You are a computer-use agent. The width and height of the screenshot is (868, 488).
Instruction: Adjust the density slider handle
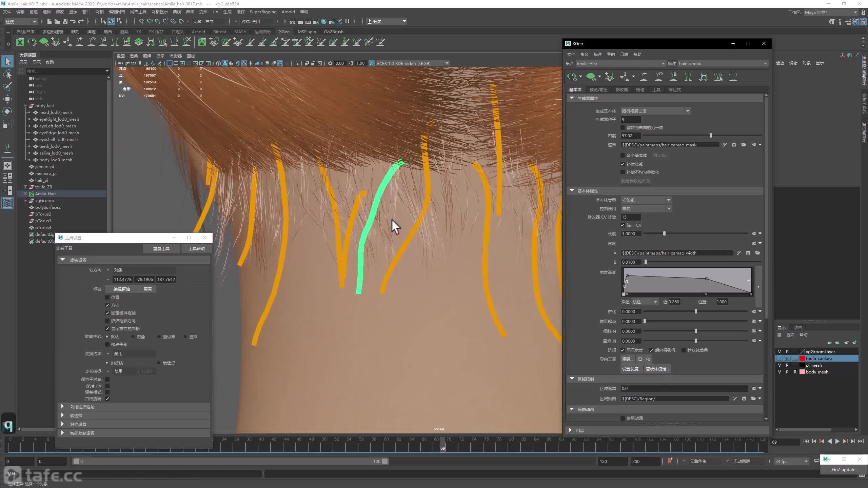click(711, 136)
